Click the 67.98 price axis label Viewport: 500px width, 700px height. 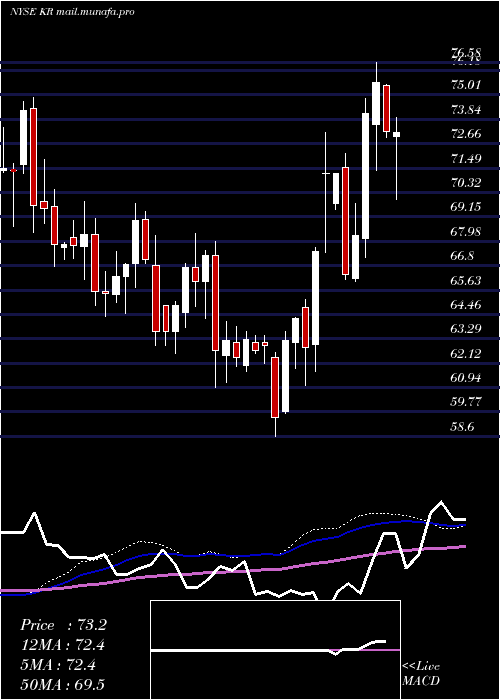point(467,231)
